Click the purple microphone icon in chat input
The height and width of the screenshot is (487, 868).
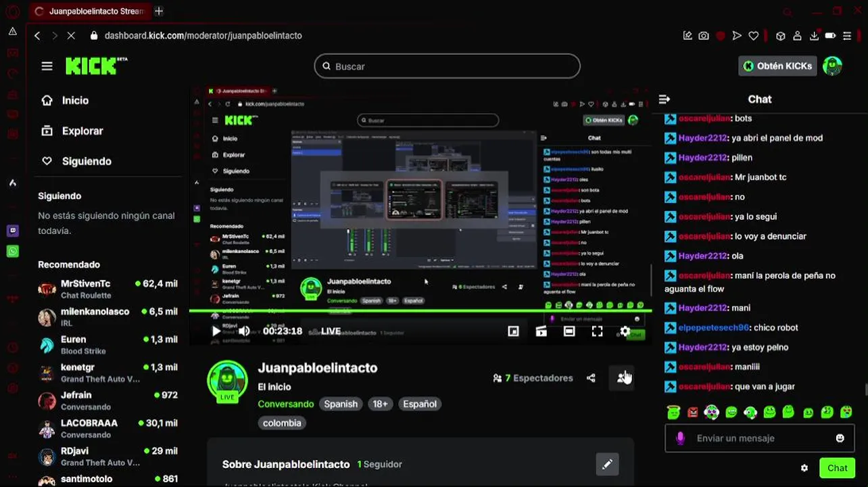tap(680, 438)
